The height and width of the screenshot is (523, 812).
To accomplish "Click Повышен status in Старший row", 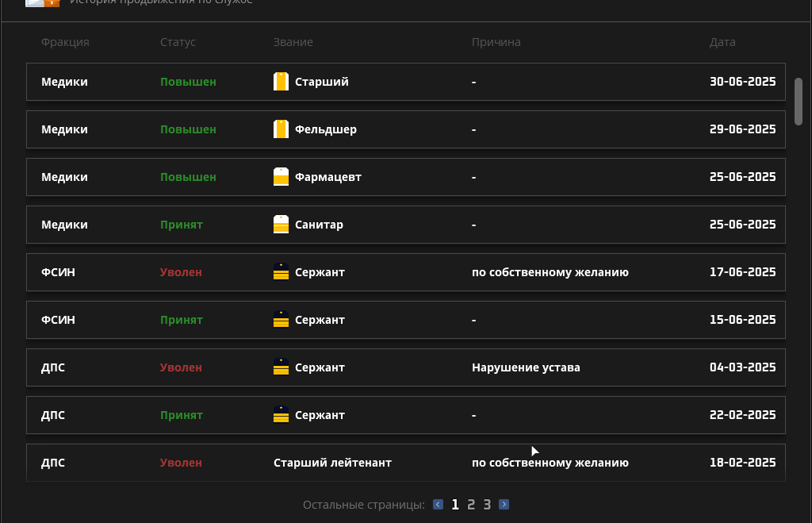I will click(x=188, y=82).
